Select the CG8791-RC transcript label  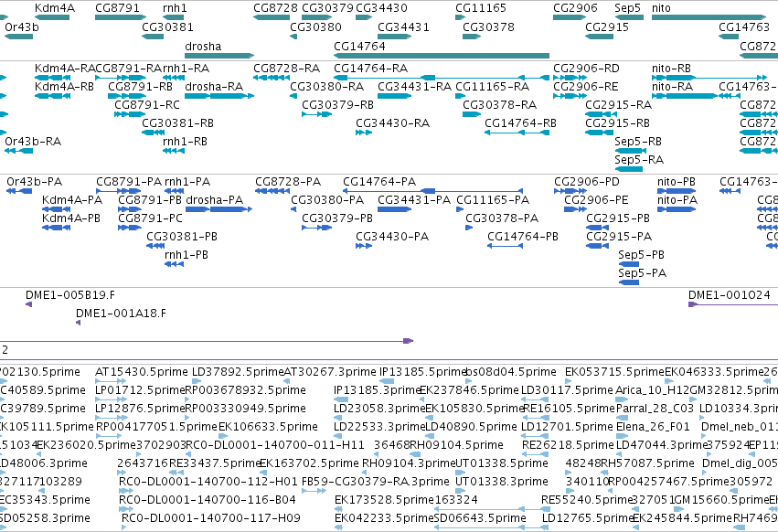147,105
